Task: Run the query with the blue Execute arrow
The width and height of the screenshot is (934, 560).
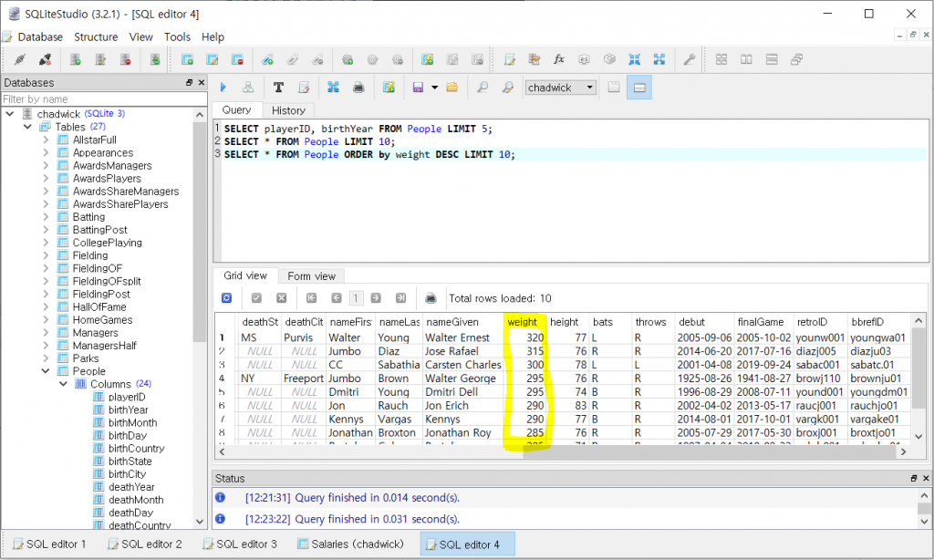Action: coord(223,88)
